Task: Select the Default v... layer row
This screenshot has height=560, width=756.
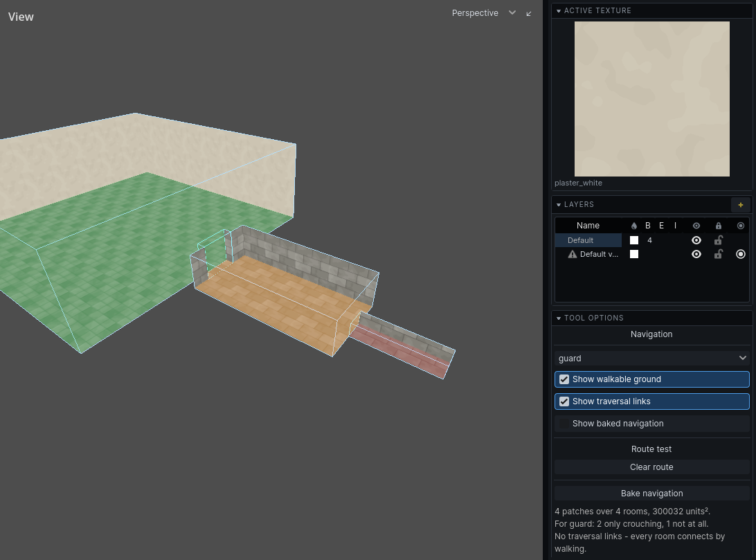Action: click(x=652, y=254)
